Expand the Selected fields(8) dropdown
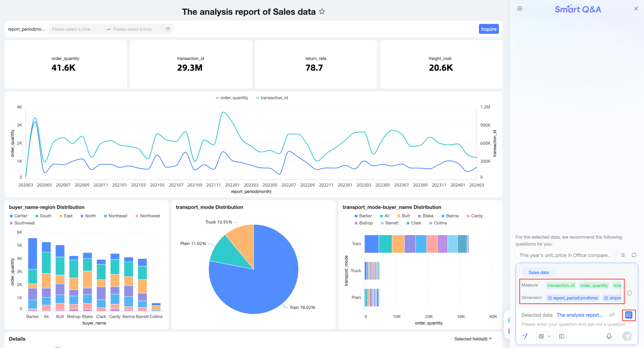Image resolution: width=644 pixels, height=348 pixels. pos(473,339)
